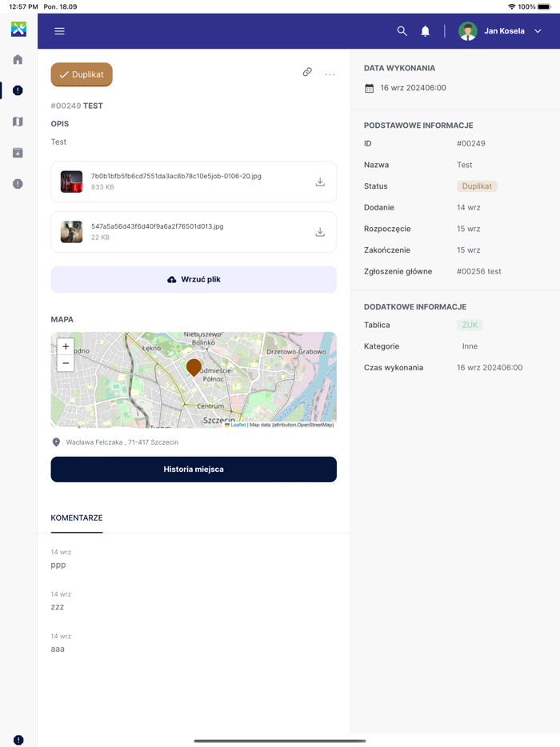Click the '#00249 TEST' title

pos(77,106)
